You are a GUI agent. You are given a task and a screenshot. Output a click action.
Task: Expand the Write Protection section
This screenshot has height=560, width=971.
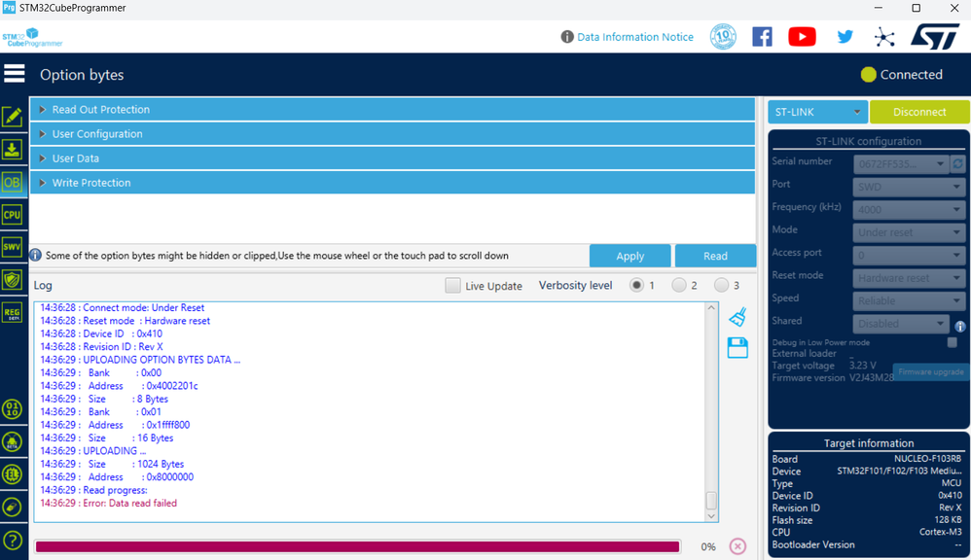coord(393,183)
